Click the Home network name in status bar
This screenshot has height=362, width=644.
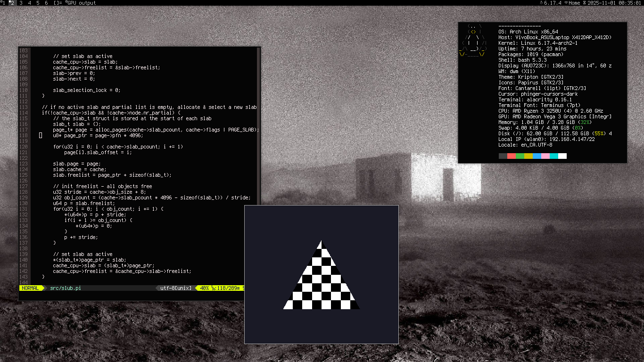pos(574,3)
